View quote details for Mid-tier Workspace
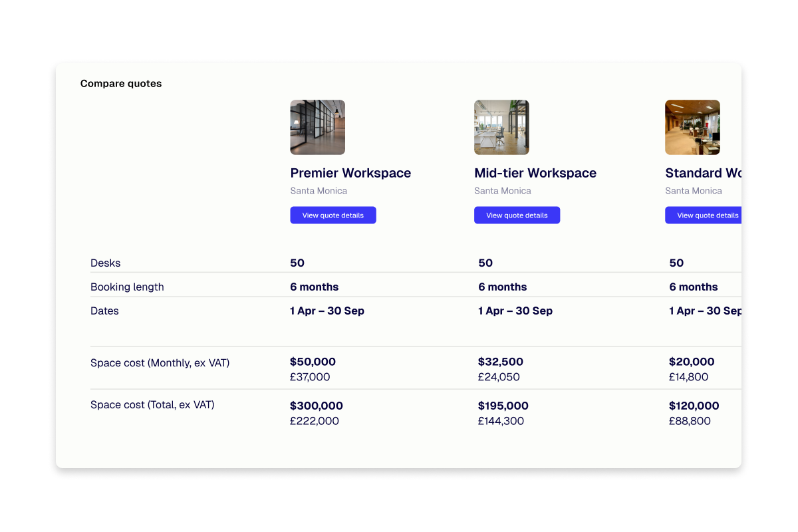This screenshot has width=798, height=532. click(517, 215)
